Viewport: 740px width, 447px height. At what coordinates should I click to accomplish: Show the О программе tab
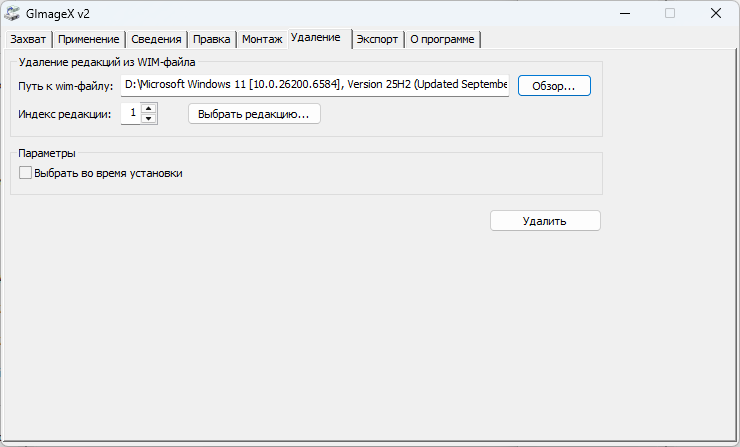click(443, 39)
